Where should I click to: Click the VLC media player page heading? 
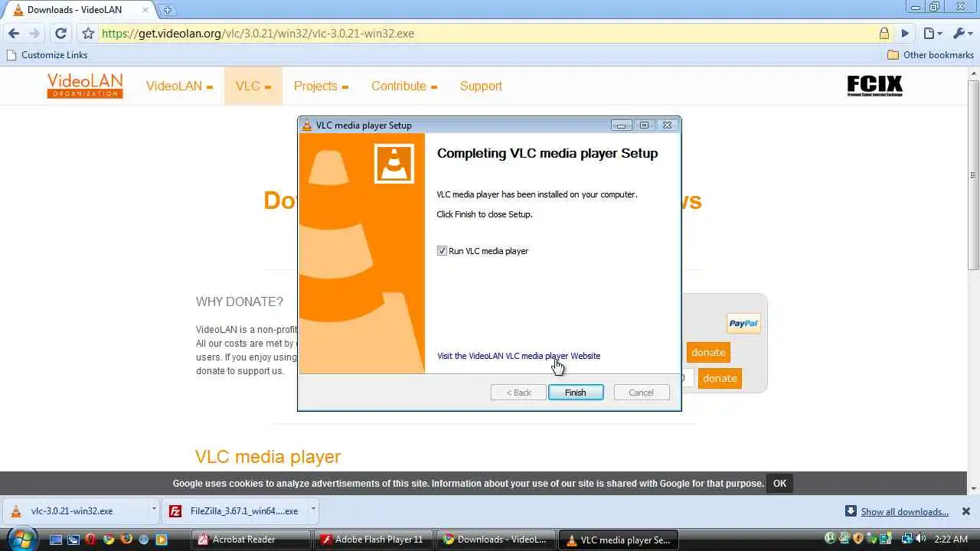(268, 457)
